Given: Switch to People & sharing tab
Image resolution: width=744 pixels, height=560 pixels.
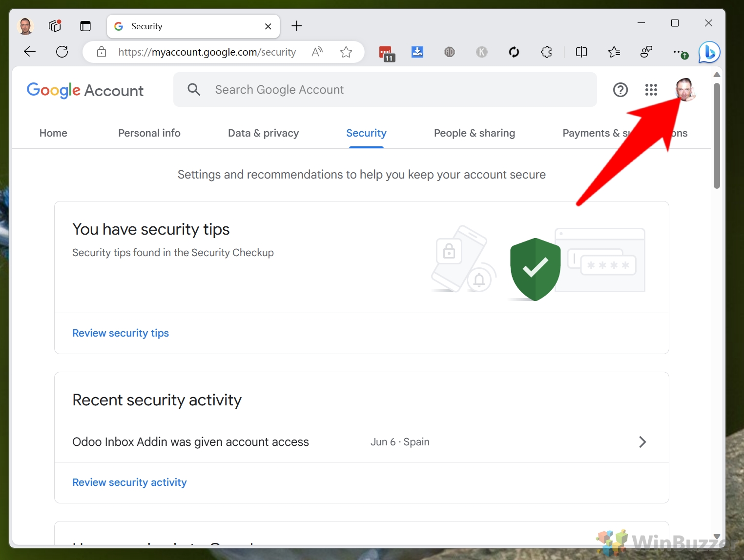Looking at the screenshot, I should click(x=475, y=133).
